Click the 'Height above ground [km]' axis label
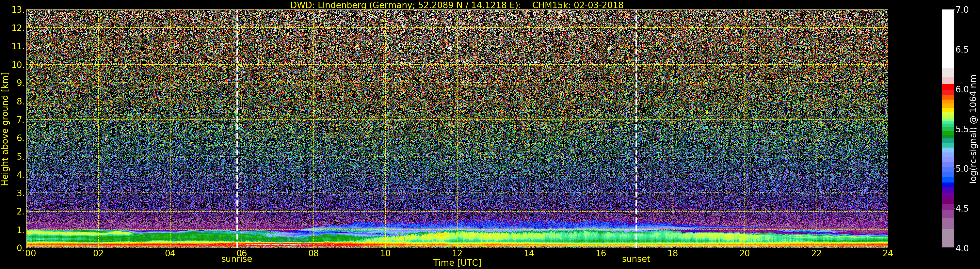 coord(5,129)
